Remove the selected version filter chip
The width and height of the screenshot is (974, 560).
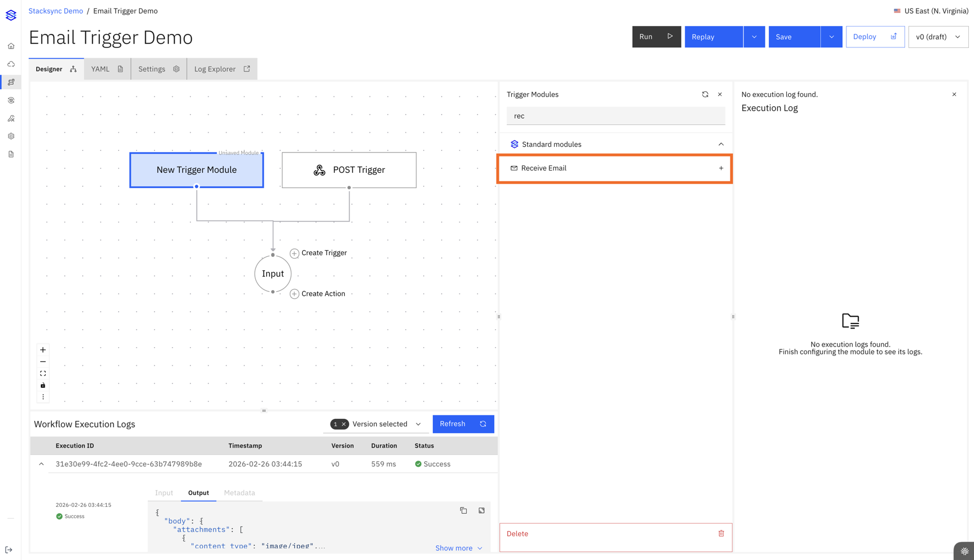pos(343,424)
